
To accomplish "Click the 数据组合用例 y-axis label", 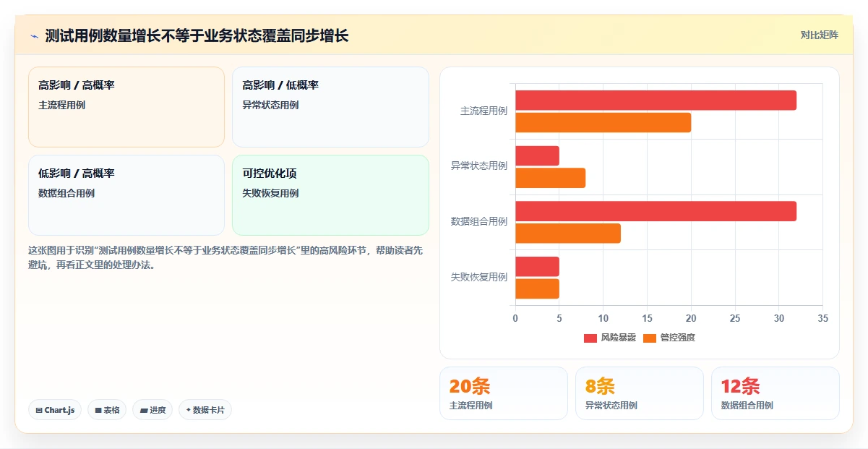I will 479,221.
